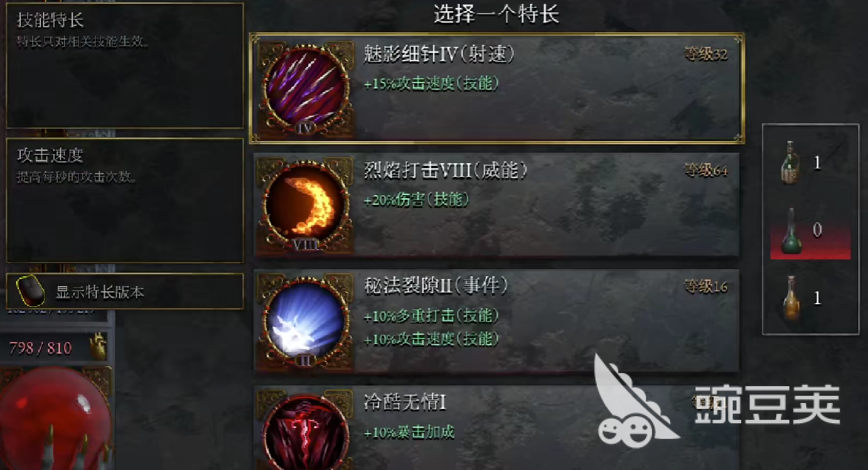
Task: Click the 攻击速度 description panel
Action: click(125, 200)
